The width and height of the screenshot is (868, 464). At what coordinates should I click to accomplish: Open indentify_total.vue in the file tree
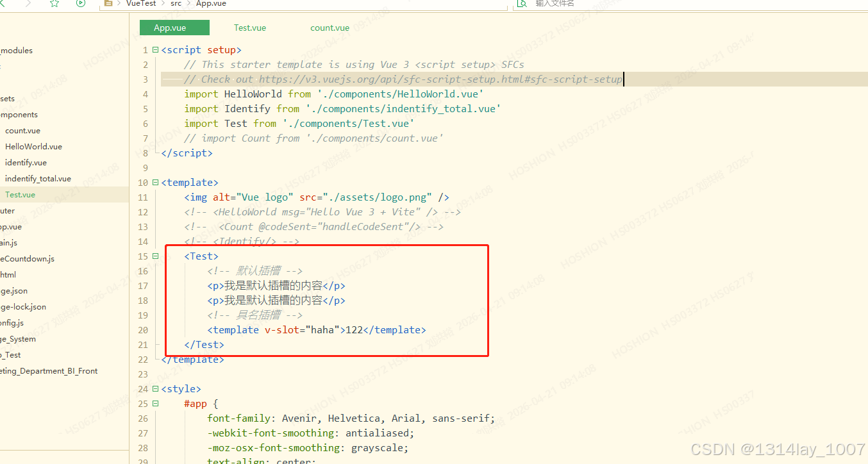tap(38, 179)
